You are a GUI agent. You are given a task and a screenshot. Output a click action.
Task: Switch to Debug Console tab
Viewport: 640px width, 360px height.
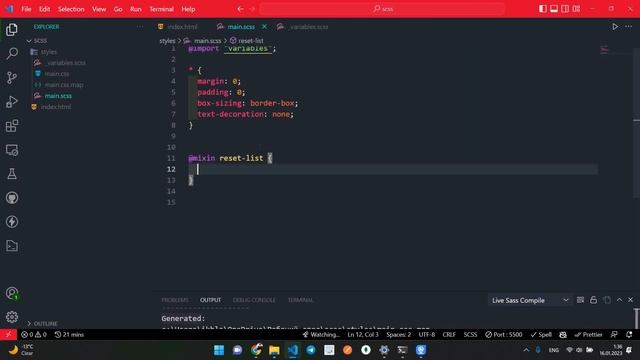coord(254,300)
